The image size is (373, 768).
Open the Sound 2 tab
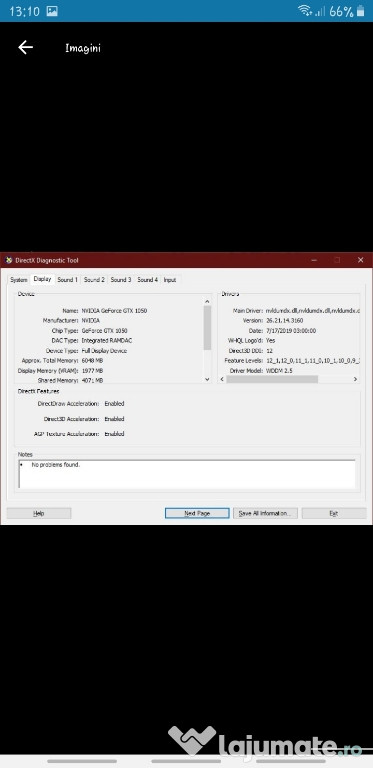[94, 280]
